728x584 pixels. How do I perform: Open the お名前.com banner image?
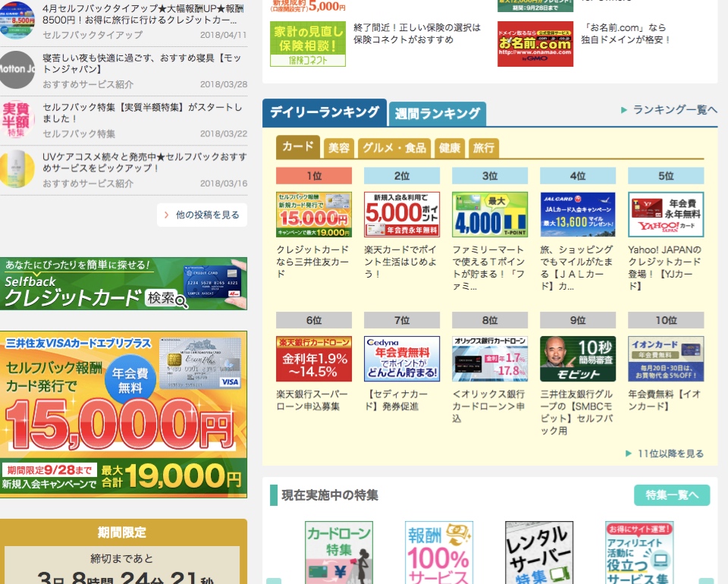click(535, 44)
